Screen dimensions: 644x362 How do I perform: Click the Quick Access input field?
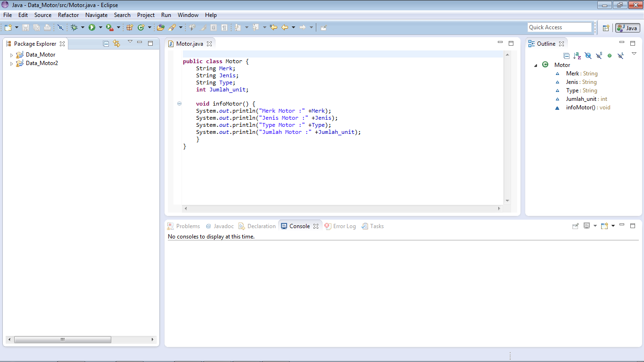[x=560, y=27]
